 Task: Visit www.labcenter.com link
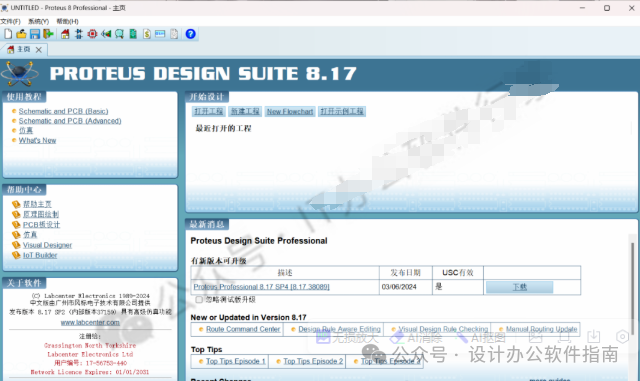point(90,322)
